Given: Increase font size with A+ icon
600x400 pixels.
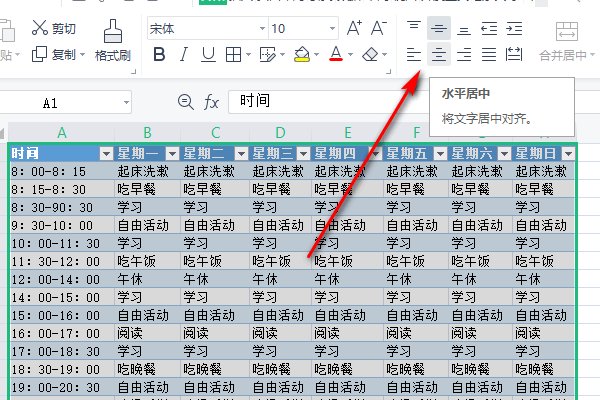Looking at the screenshot, I should click(354, 28).
